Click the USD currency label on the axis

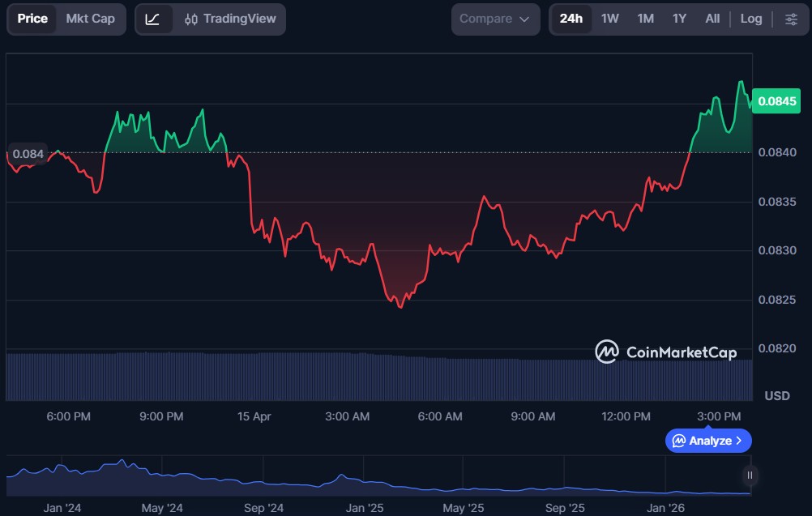pos(776,395)
